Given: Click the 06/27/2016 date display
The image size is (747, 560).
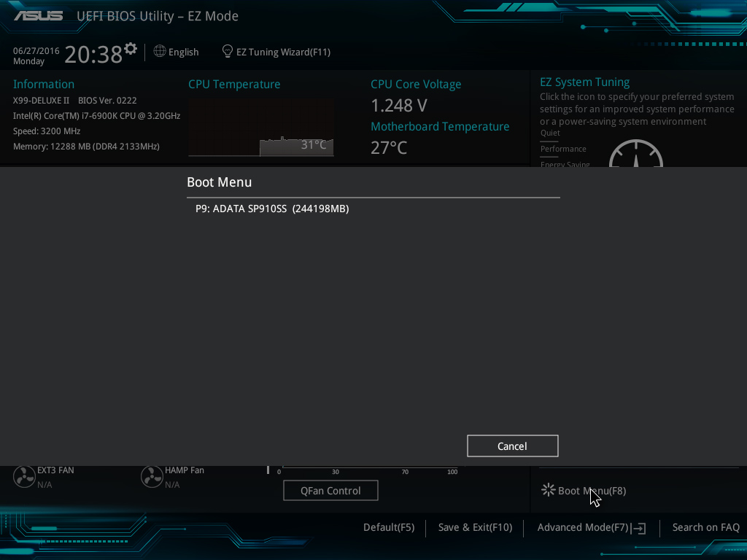Looking at the screenshot, I should point(36,50).
